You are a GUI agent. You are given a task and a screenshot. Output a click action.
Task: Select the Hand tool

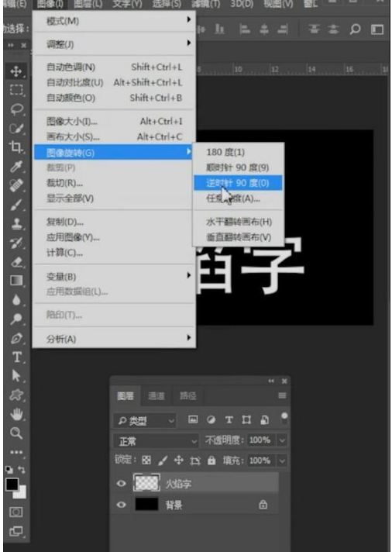16,414
